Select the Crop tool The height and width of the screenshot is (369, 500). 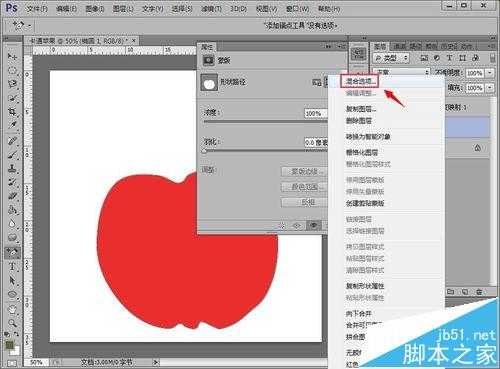[12, 111]
